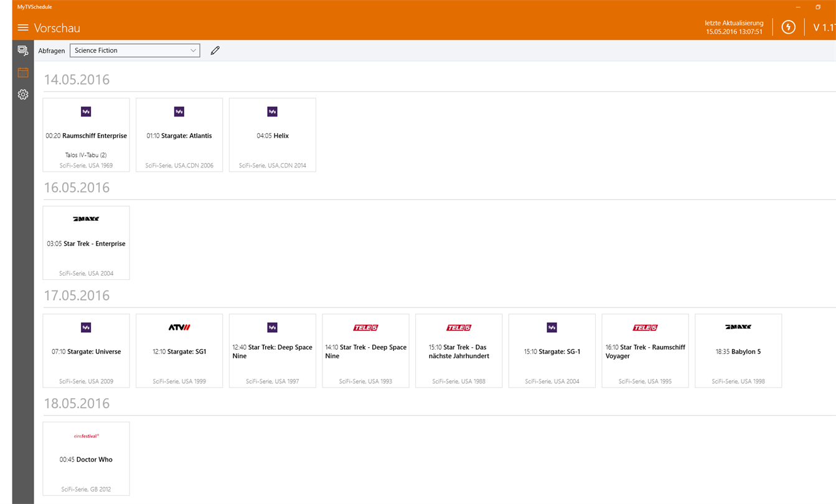The image size is (836, 504).
Task: Select 16:10 Star Trek - Raumschiff Voyager title
Action: click(x=645, y=352)
